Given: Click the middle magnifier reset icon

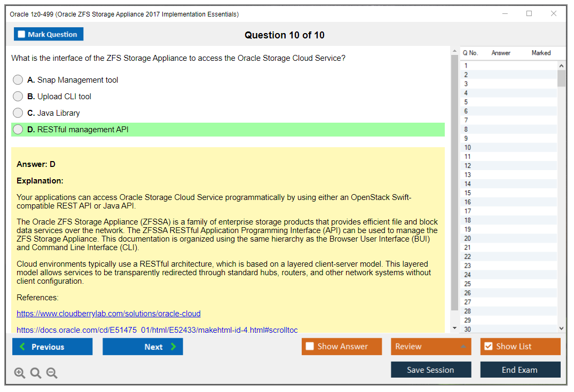Looking at the screenshot, I should click(x=36, y=373).
